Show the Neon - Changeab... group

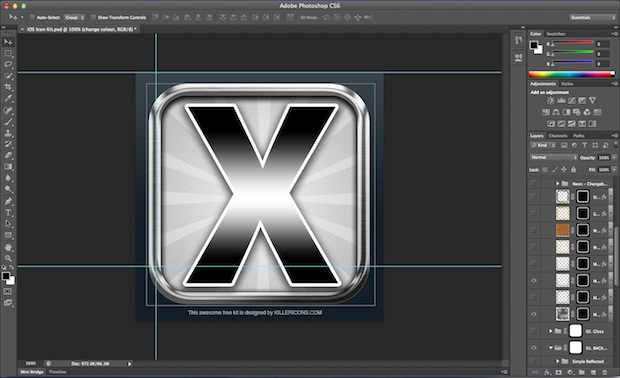pos(534,183)
